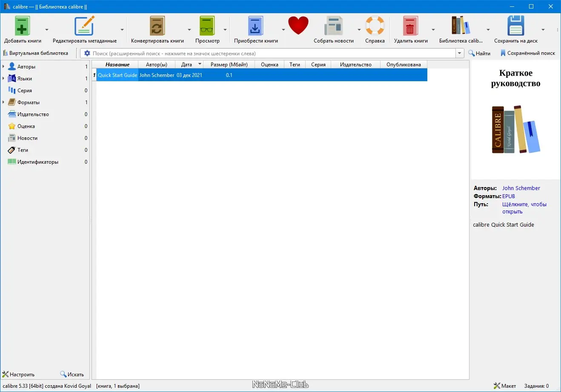
Task: Click inside the Поиск search field
Action: [274, 53]
